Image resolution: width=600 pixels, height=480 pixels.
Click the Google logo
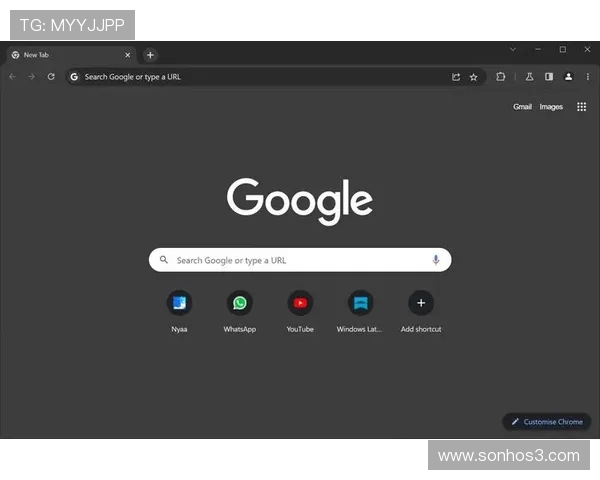[x=300, y=201]
